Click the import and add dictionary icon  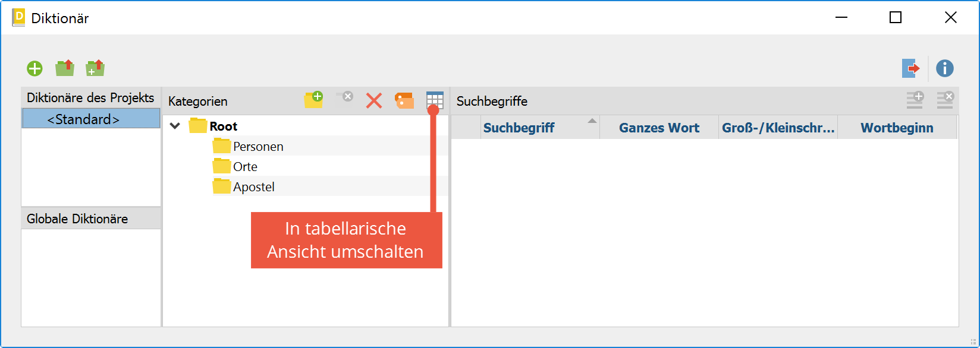coord(95,68)
